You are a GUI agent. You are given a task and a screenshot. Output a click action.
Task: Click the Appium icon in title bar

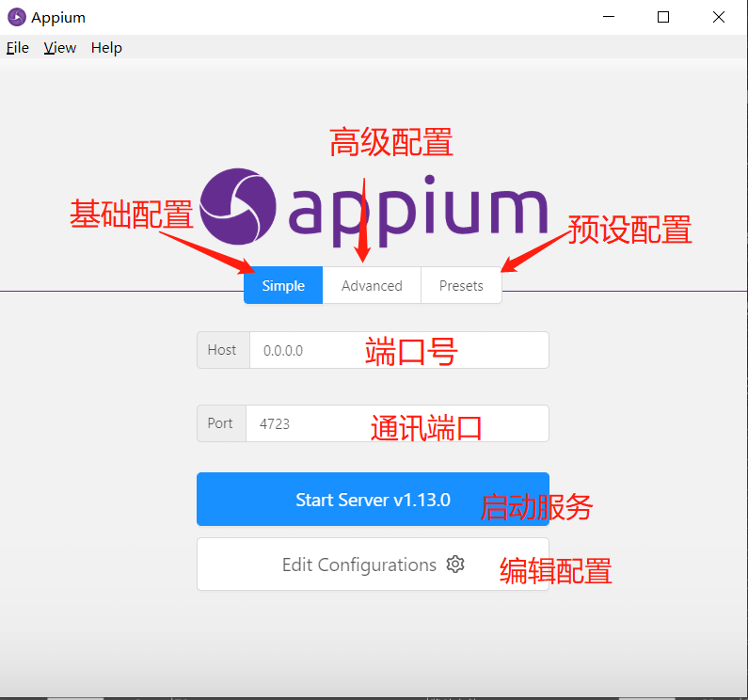click(x=17, y=17)
